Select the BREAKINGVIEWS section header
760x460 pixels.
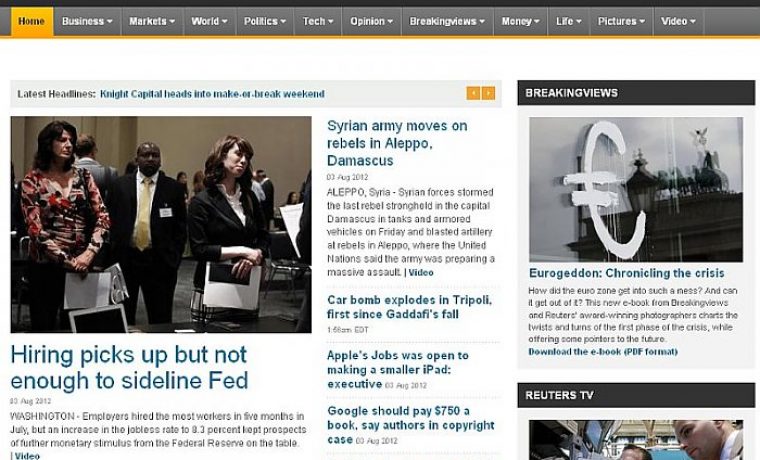[636, 93]
